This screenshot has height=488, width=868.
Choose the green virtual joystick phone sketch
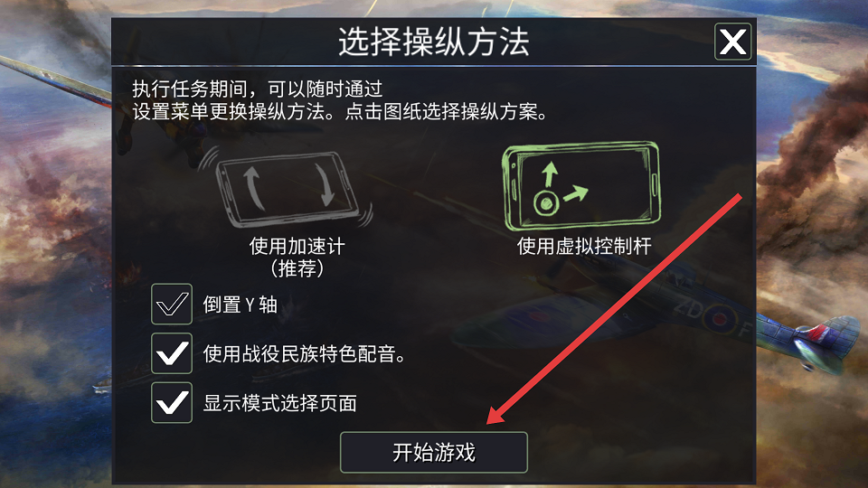point(581,186)
